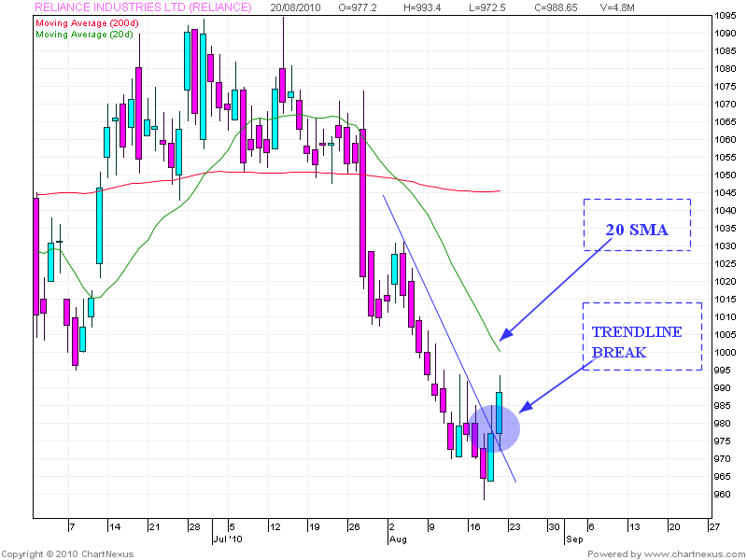Click the 1035 price axis label
This screenshot has height=560, width=747.
pos(726,229)
